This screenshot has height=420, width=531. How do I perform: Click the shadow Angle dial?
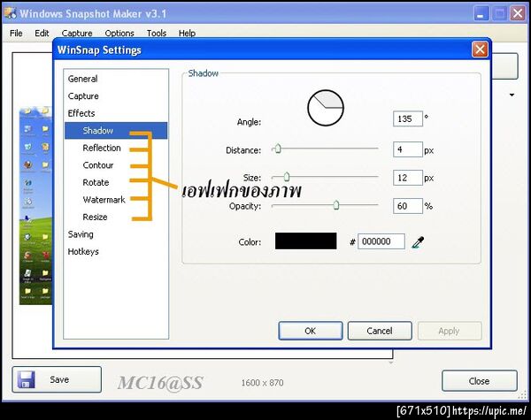click(326, 108)
